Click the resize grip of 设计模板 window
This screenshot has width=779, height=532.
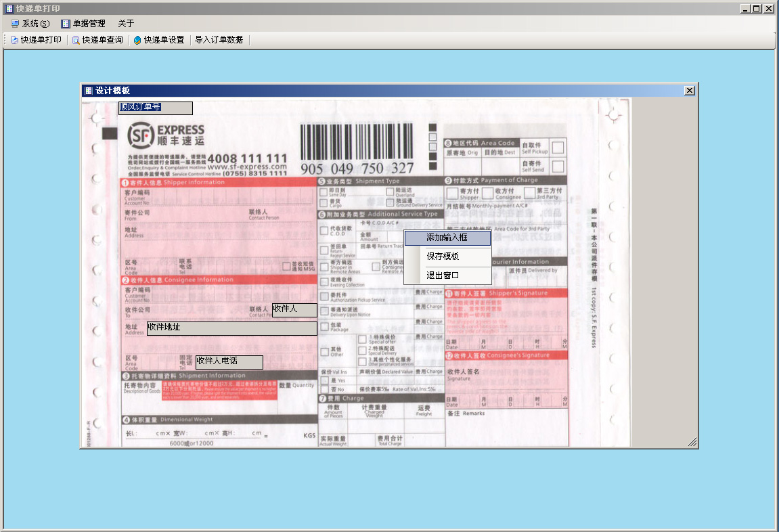click(x=692, y=442)
